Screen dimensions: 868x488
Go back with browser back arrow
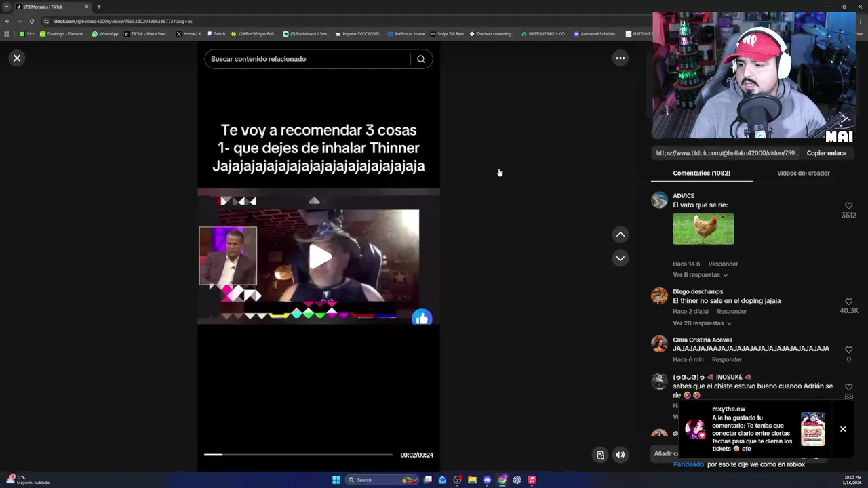(x=7, y=21)
